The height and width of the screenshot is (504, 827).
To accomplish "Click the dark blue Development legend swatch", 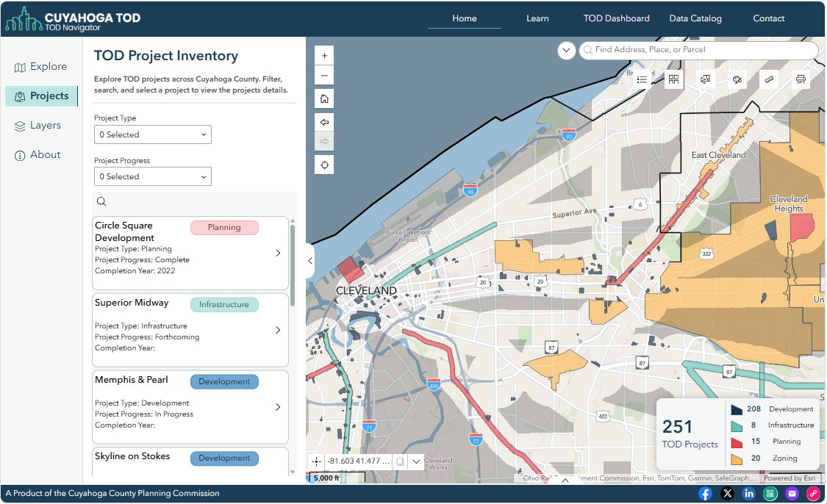I will pos(737,410).
